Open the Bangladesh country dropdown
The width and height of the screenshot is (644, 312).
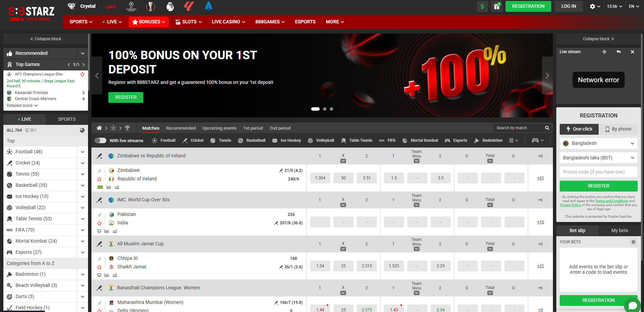599,143
